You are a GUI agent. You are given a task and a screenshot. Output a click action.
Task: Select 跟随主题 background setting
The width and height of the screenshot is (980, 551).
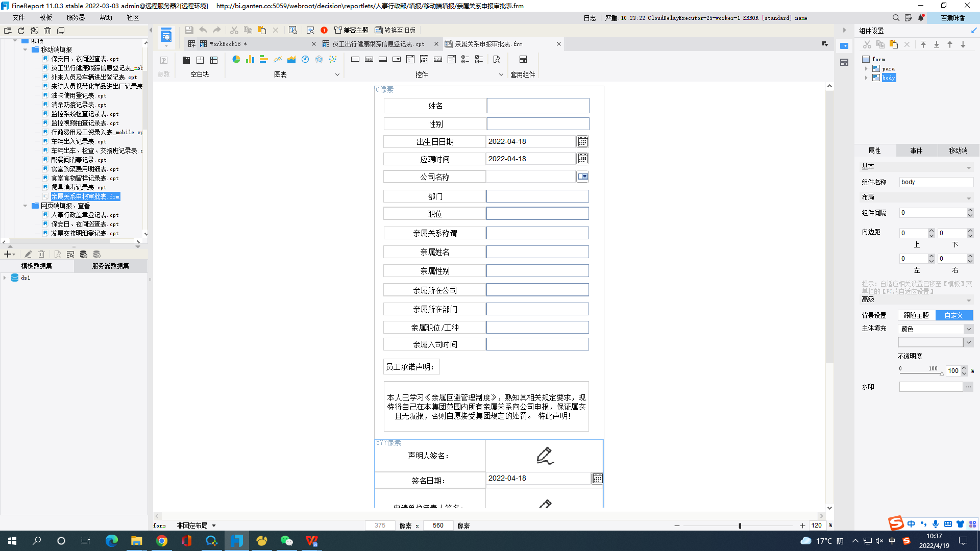pyautogui.click(x=916, y=315)
